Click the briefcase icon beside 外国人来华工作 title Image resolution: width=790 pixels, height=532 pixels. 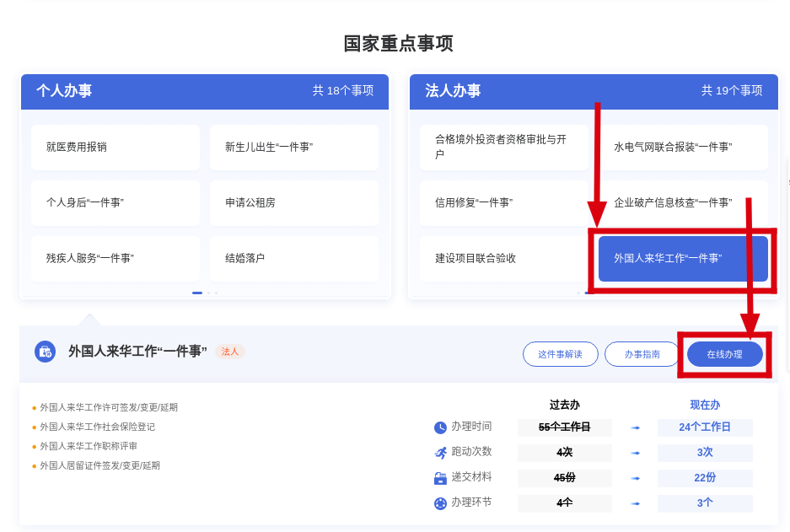(x=45, y=352)
